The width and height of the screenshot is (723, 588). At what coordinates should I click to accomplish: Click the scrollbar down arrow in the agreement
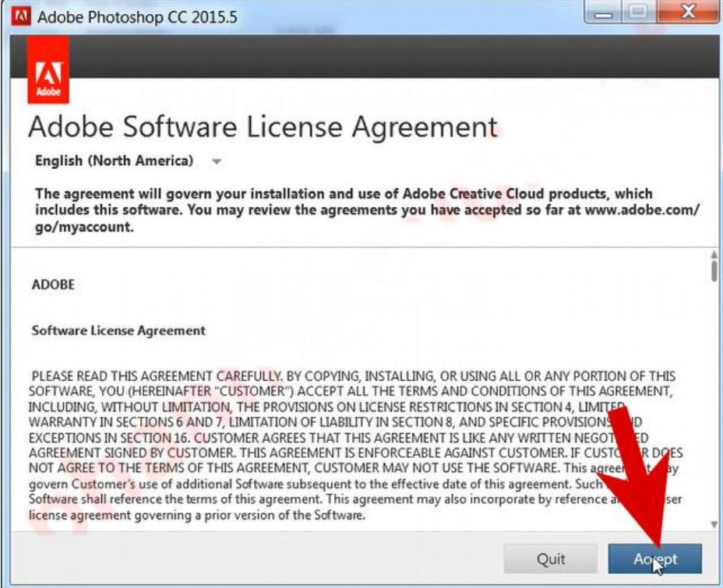coord(714,524)
